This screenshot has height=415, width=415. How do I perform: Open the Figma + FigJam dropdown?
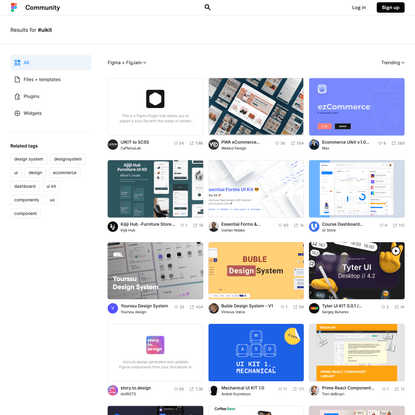tap(127, 62)
